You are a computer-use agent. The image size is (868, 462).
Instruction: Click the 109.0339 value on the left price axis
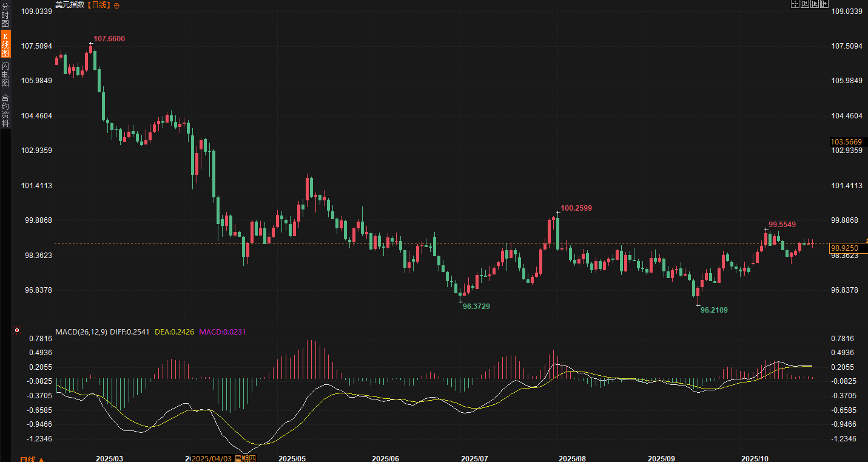38,11
